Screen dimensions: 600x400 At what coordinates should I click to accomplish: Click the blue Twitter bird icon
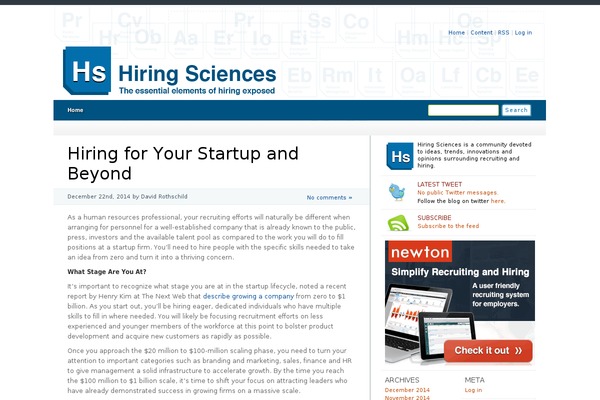click(397, 192)
